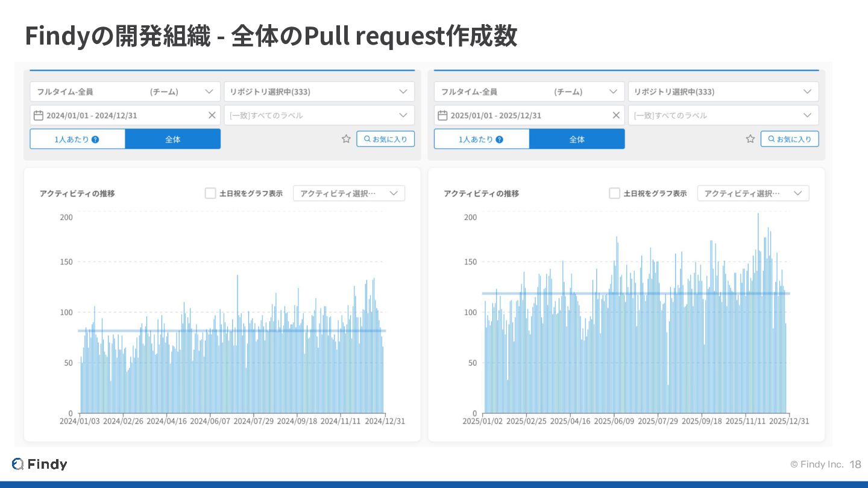Select 全体 tab in right panel
Image resolution: width=868 pixels, height=488 pixels.
pyautogui.click(x=577, y=139)
